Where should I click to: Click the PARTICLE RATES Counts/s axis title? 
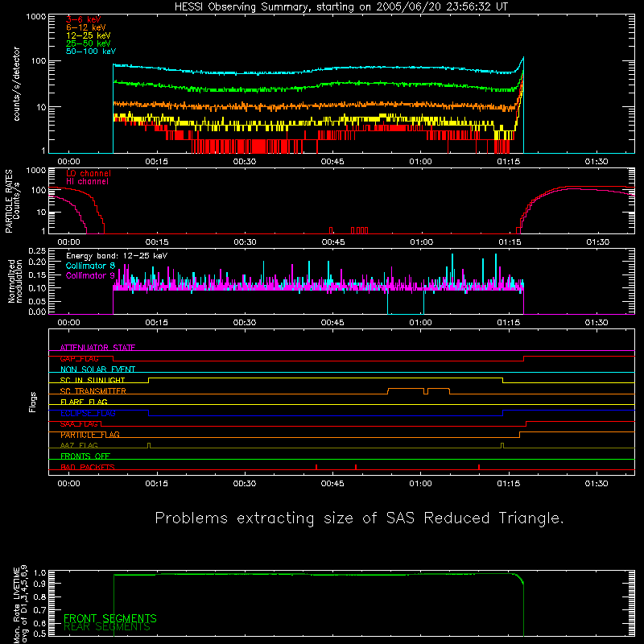[12, 201]
